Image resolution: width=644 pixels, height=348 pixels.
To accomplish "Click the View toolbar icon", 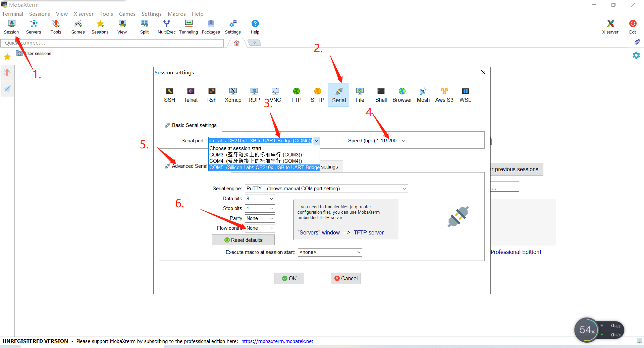I will click(x=122, y=27).
